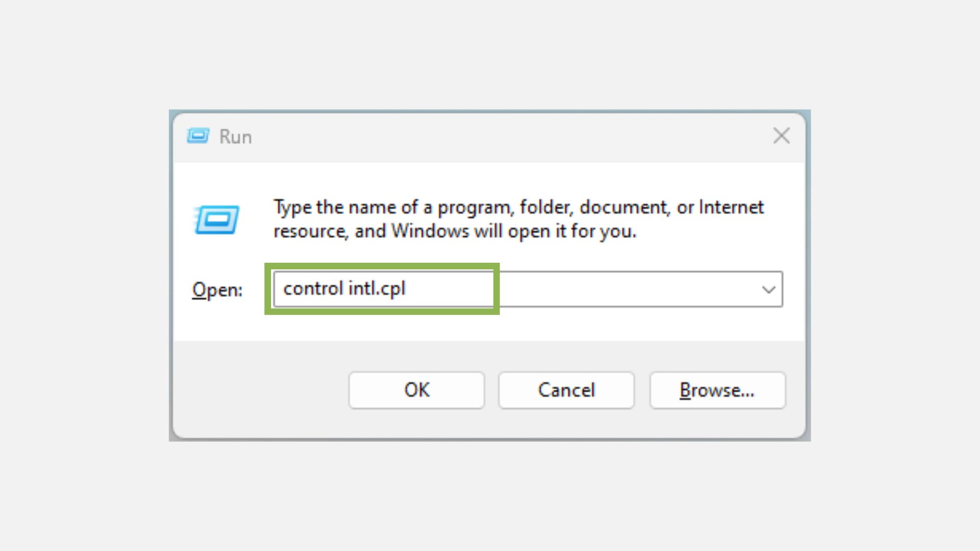Expand the Open command history dropdown
Image resolution: width=980 pixels, height=551 pixels.
pyautogui.click(x=768, y=290)
